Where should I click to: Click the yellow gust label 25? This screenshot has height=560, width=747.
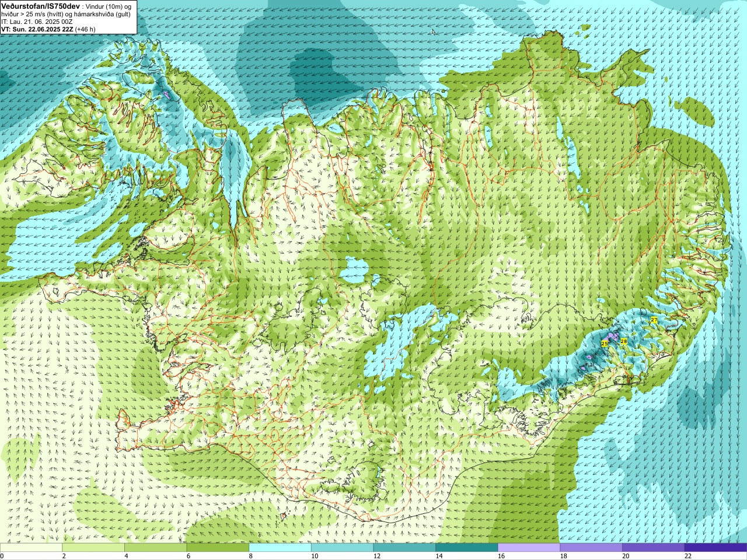click(604, 344)
